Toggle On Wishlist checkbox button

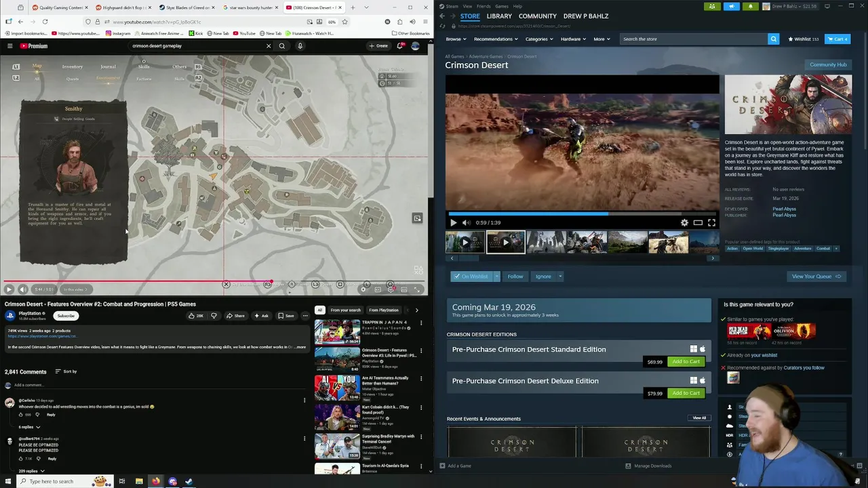click(x=471, y=277)
